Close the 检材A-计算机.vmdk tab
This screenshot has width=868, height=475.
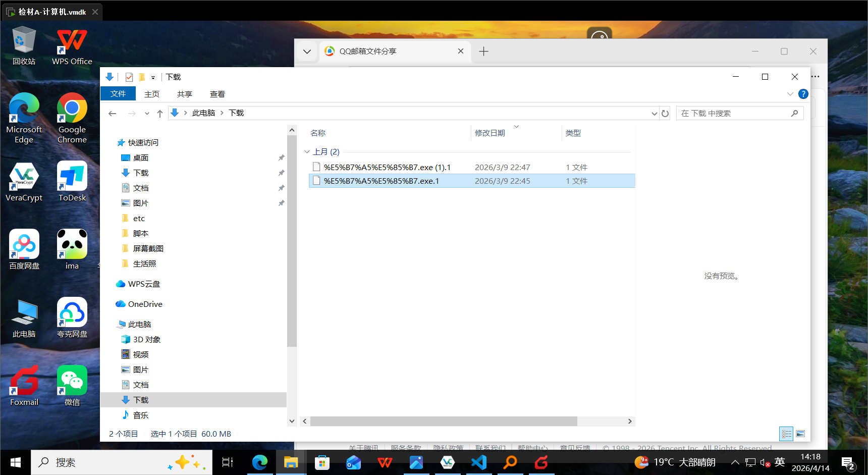[x=95, y=12]
